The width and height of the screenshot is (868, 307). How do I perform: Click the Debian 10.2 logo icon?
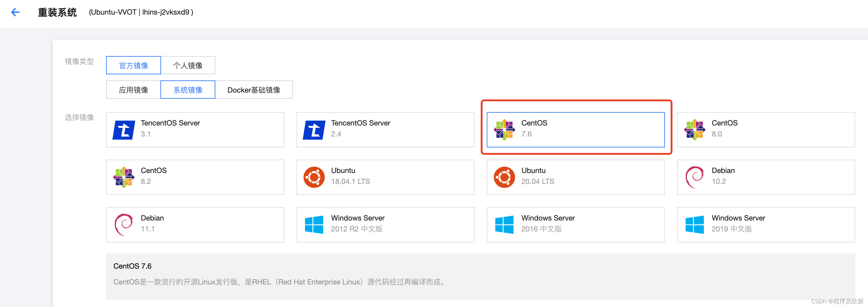[x=694, y=177]
